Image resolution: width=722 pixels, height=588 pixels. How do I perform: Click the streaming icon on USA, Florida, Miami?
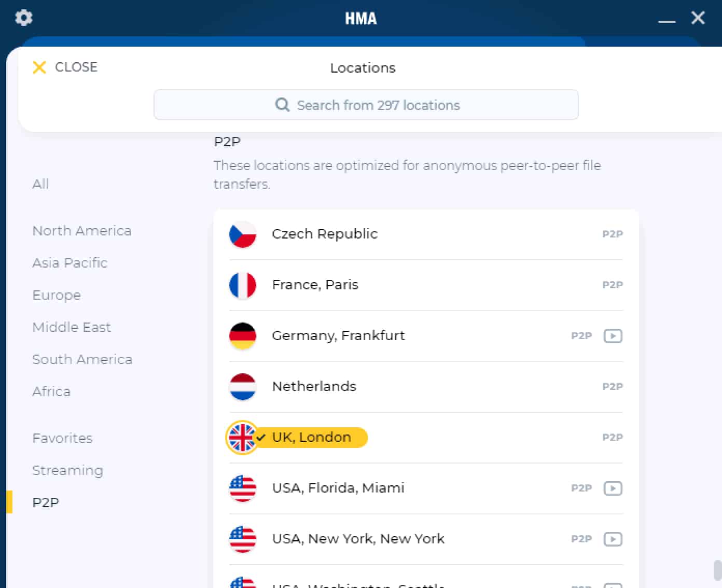pyautogui.click(x=613, y=488)
